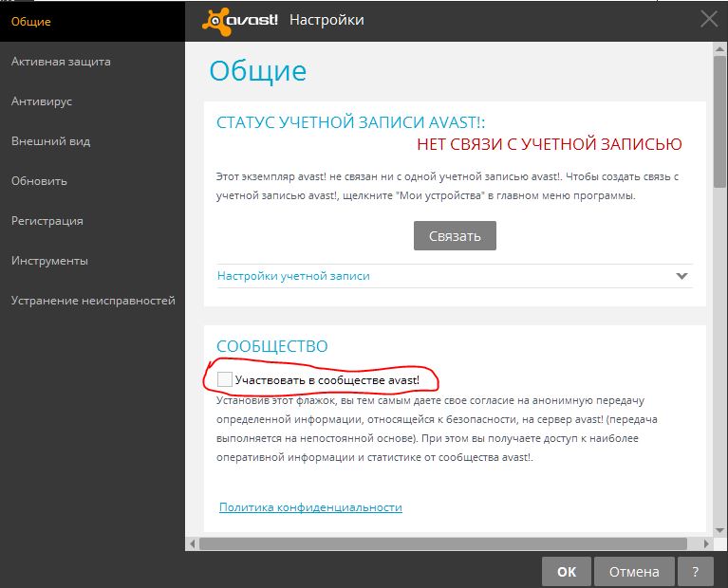The height and width of the screenshot is (588, 728).
Task: Click the vertical scrollbar thumb
Action: pyautogui.click(x=720, y=122)
